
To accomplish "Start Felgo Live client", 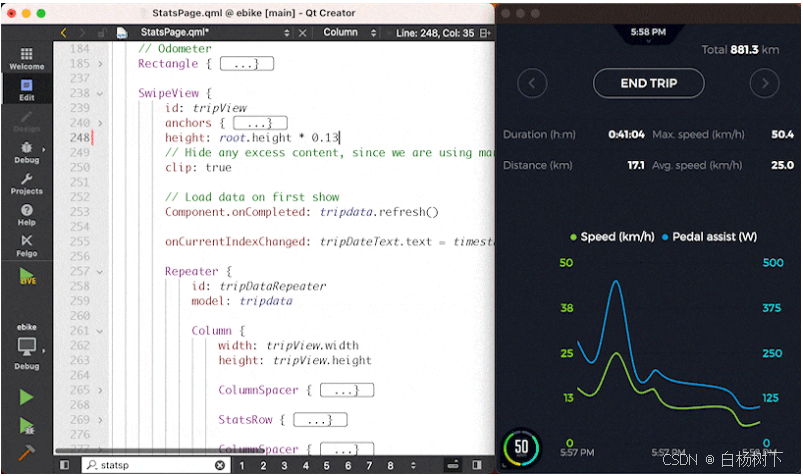I will (x=27, y=277).
